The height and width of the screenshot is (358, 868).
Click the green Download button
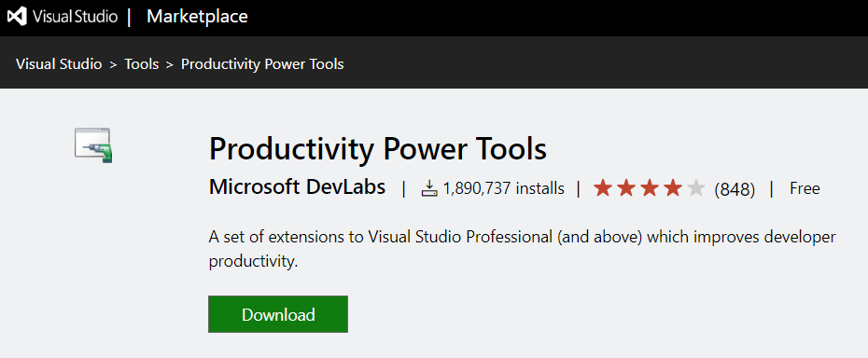(278, 314)
